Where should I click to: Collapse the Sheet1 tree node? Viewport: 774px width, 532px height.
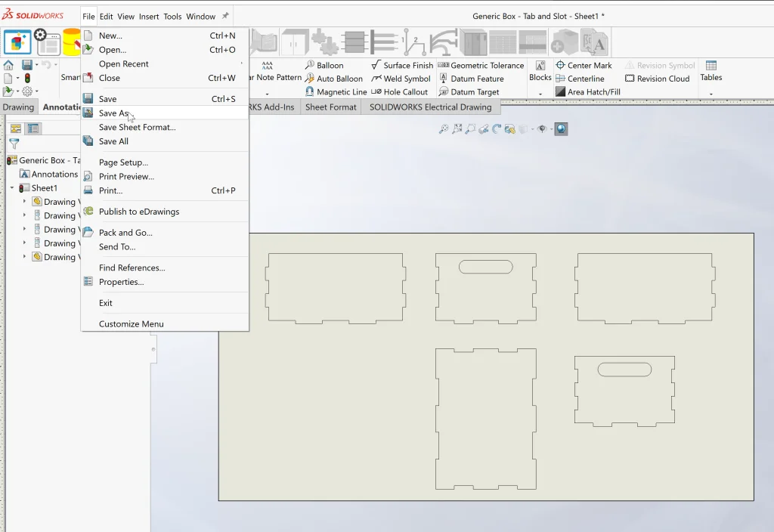point(12,188)
